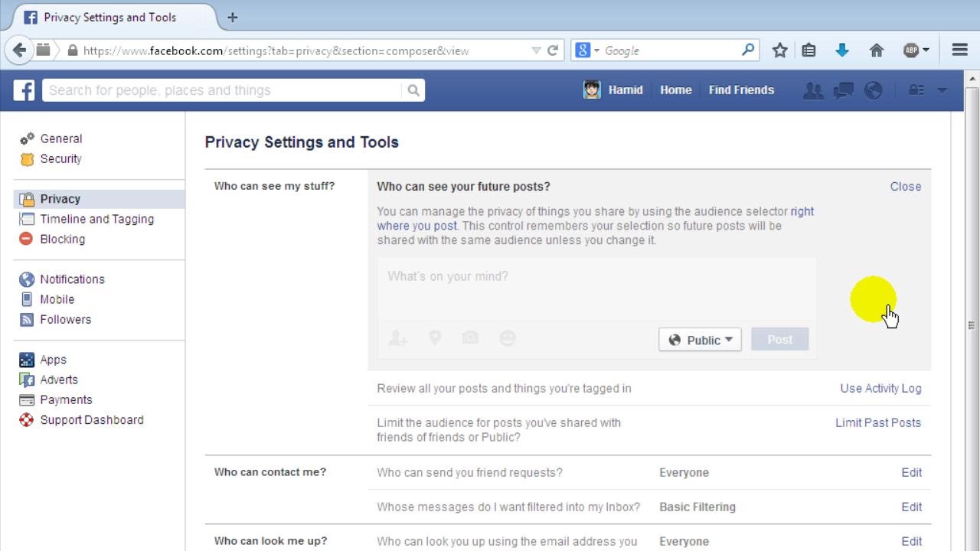Open the Public audience selector
The height and width of the screenshot is (551, 980).
pyautogui.click(x=700, y=340)
